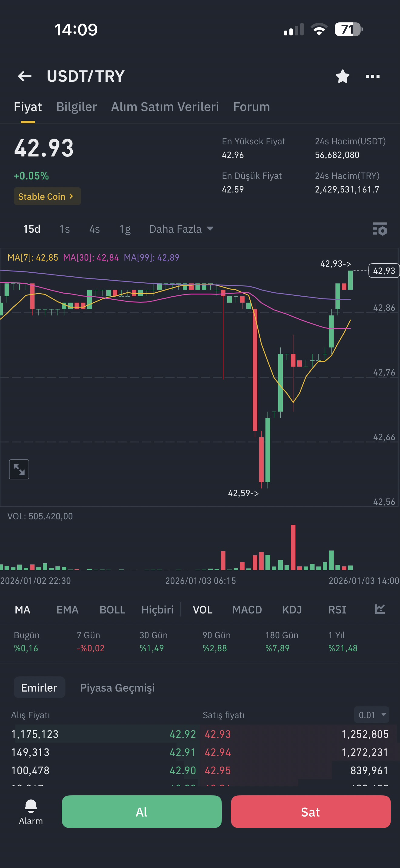
Task: Tap the back arrow beside USDT/TRY
Action: (25, 76)
